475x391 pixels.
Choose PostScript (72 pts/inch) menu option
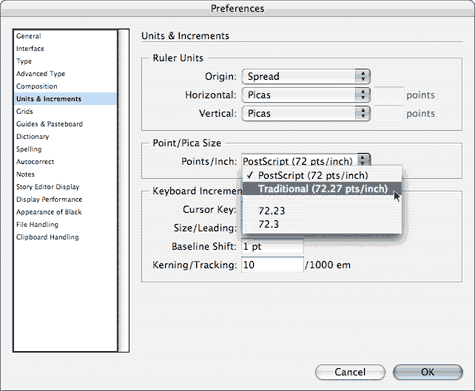tap(322, 175)
